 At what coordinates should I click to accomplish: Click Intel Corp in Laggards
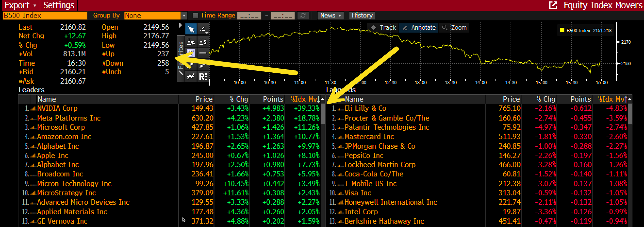(361, 212)
